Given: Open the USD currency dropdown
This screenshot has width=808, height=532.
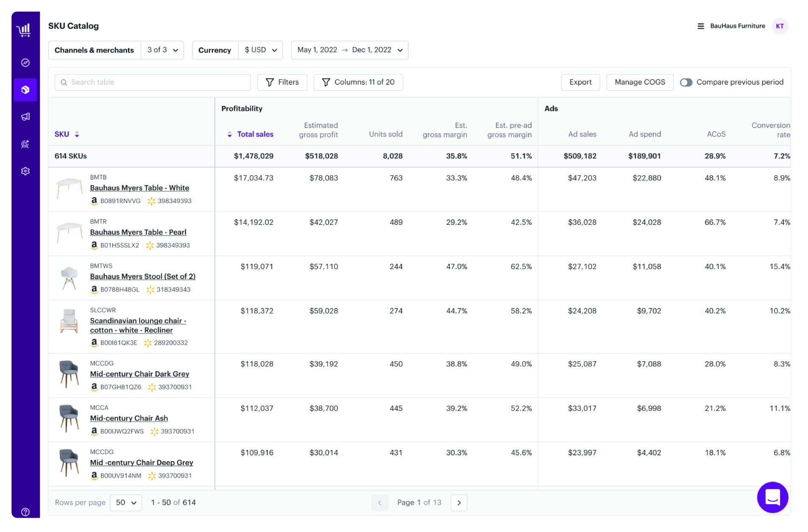Looking at the screenshot, I should 260,50.
